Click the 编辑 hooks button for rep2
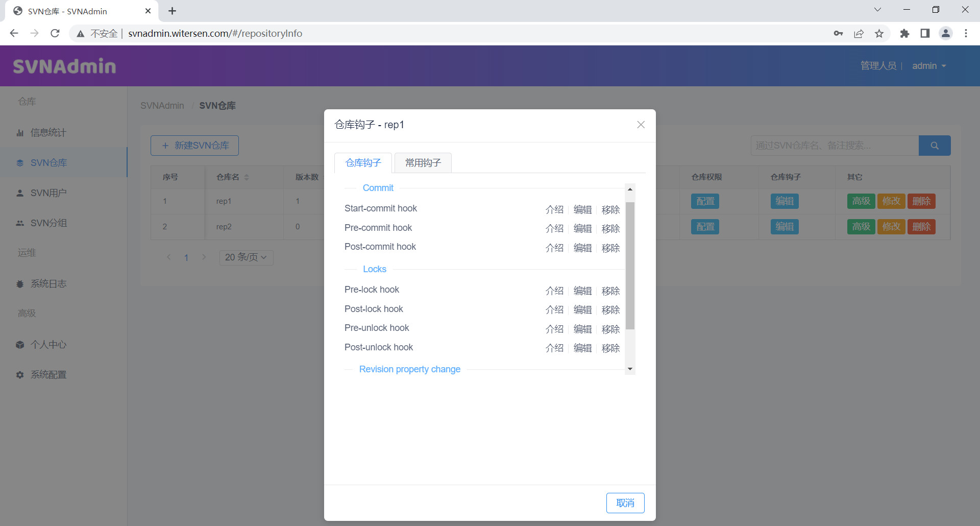Screen dimensions: 980x526 point(785,227)
